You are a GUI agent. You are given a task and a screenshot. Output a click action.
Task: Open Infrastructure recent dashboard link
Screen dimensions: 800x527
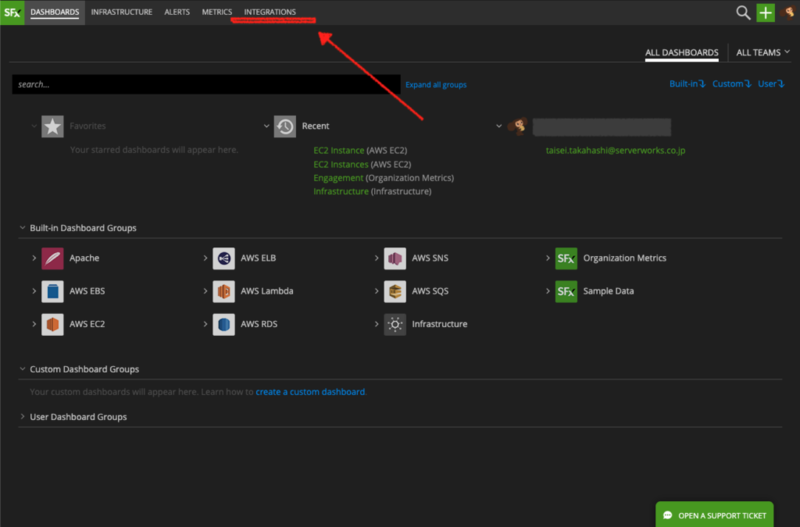click(341, 191)
